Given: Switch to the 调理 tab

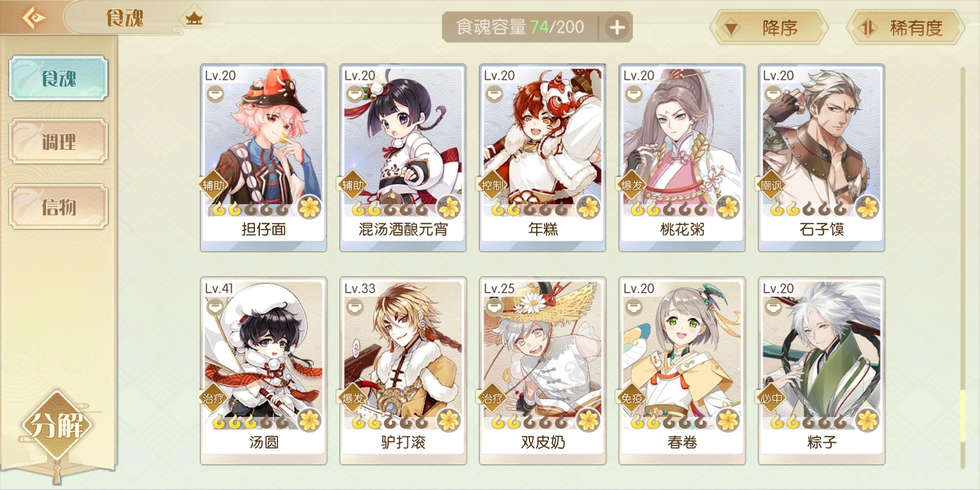Looking at the screenshot, I should 59,142.
